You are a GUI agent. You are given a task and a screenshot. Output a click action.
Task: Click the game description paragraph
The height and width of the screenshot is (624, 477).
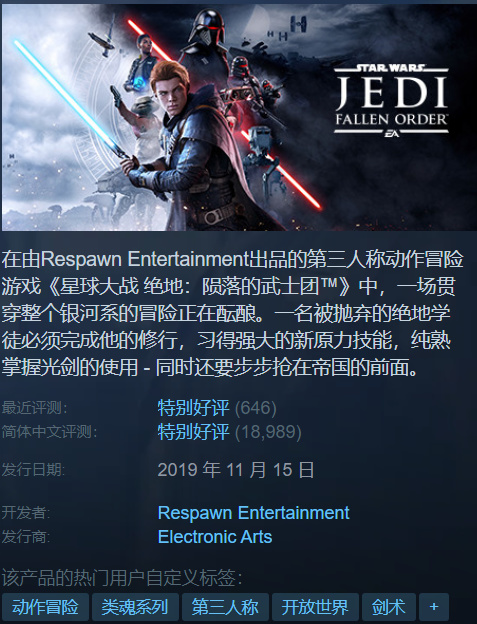click(233, 313)
